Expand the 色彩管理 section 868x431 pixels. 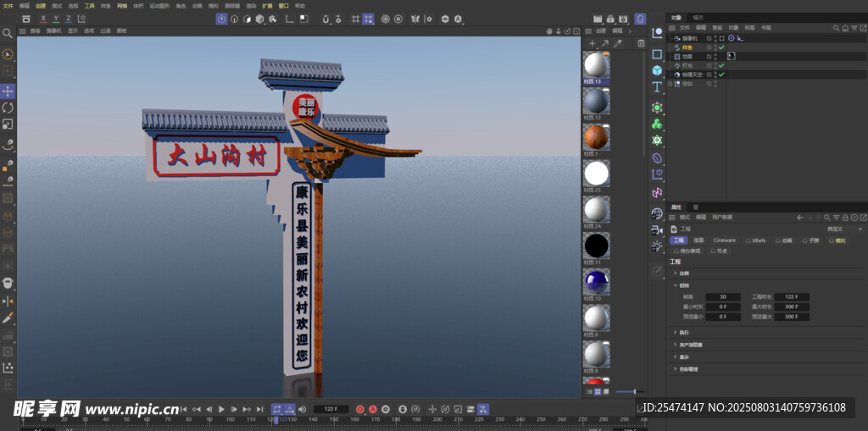675,368
